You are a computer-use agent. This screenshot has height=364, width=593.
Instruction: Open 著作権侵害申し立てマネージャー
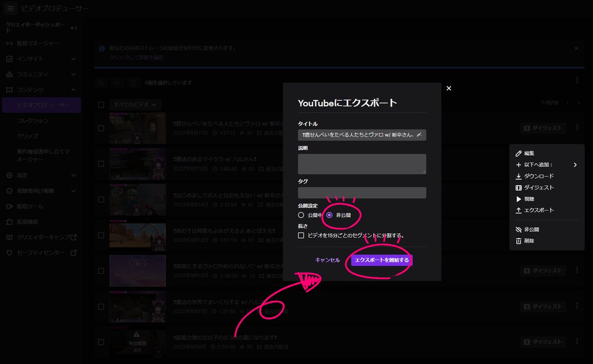pos(43,156)
